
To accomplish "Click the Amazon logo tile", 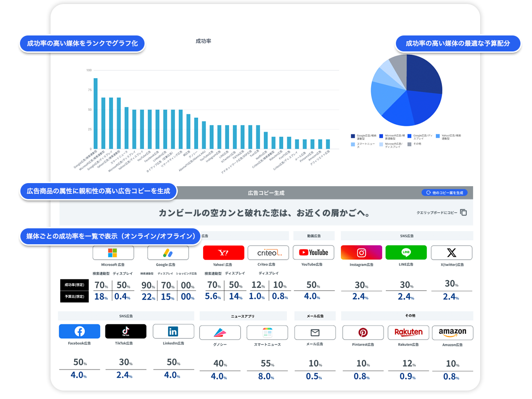I will pos(452,332).
